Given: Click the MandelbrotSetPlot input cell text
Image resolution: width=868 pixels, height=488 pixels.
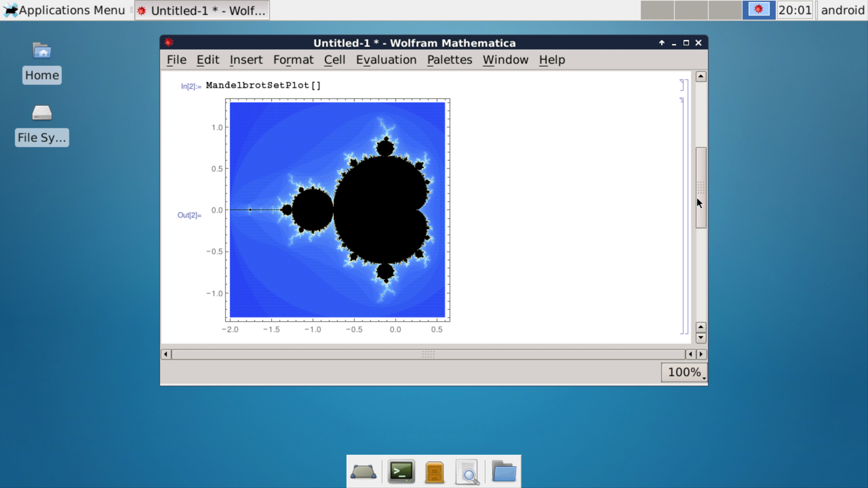Looking at the screenshot, I should (263, 85).
